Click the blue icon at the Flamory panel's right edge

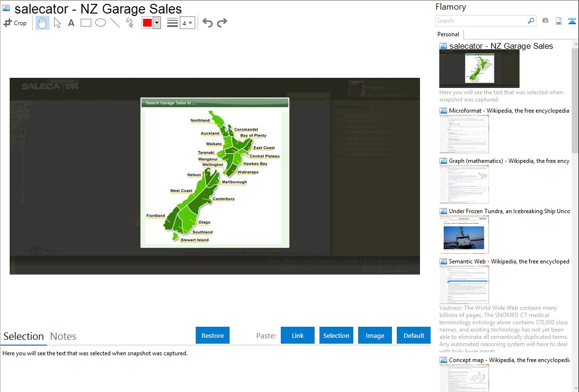[572, 21]
